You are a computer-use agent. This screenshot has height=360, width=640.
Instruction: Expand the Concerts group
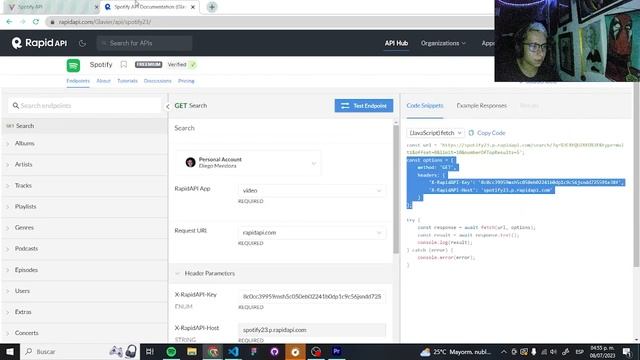[x=84, y=333]
